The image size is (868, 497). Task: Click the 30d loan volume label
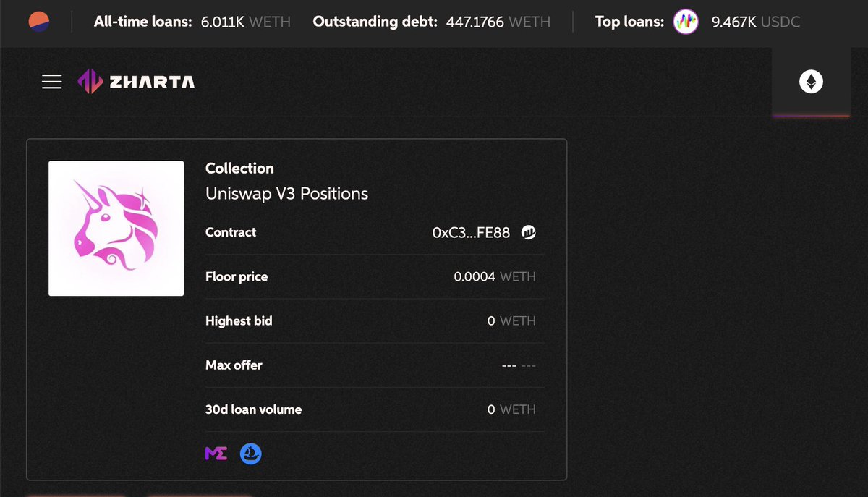[x=253, y=409]
